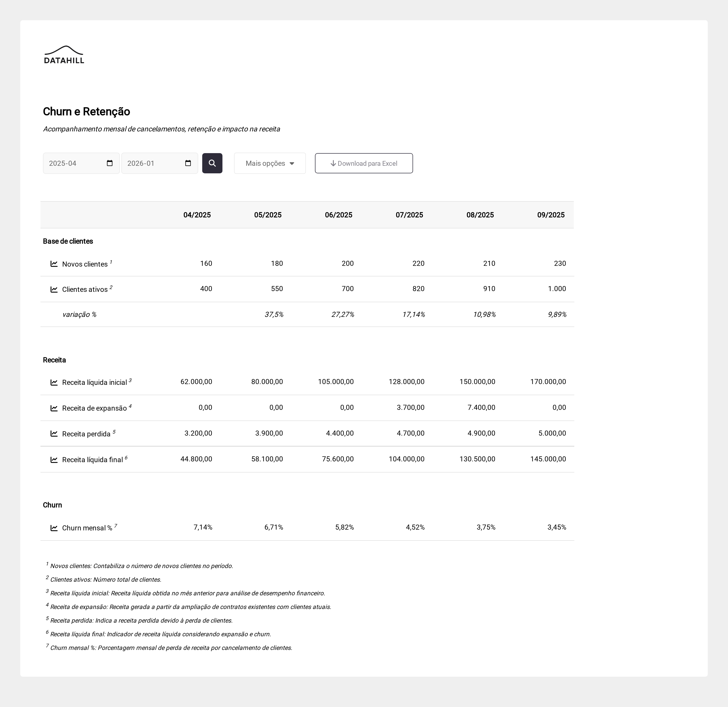The width and height of the screenshot is (728, 707).
Task: Click Download para Excel button
Action: (x=364, y=163)
